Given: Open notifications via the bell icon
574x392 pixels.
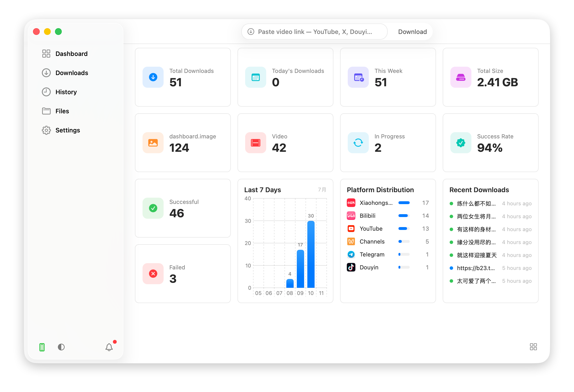Looking at the screenshot, I should click(x=109, y=347).
